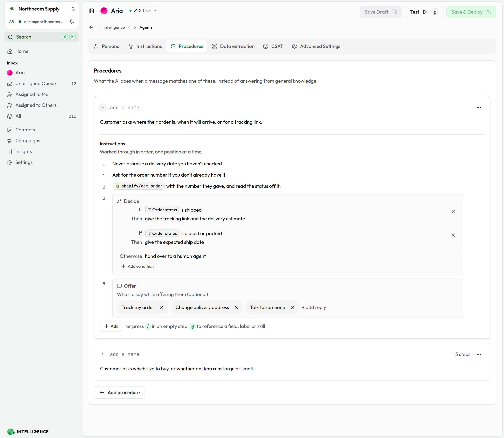Collapse the sidebar panel icon
This screenshot has width=504, height=438.
91,11
